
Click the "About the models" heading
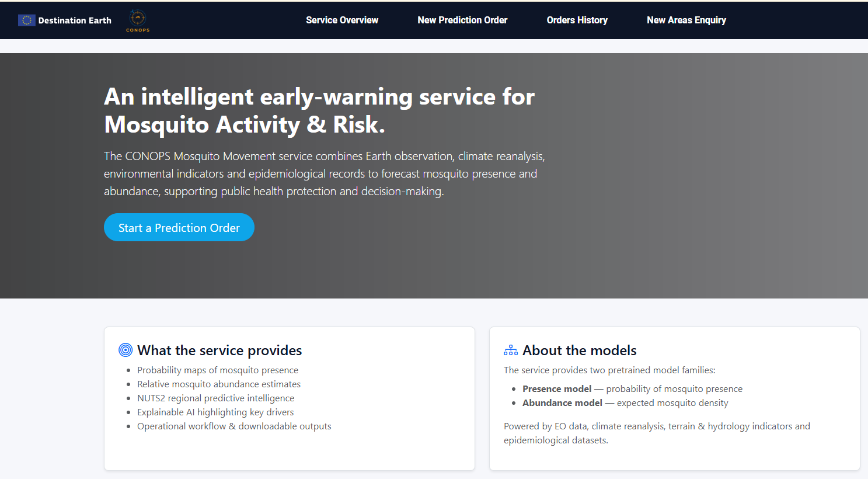point(579,350)
